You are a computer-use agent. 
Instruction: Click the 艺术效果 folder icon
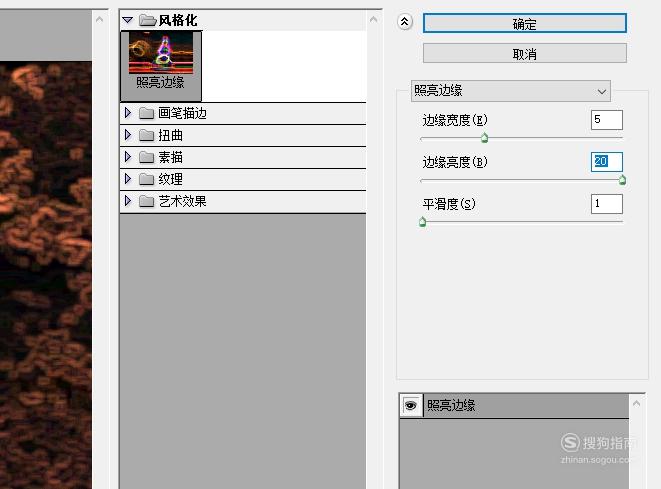[146, 201]
